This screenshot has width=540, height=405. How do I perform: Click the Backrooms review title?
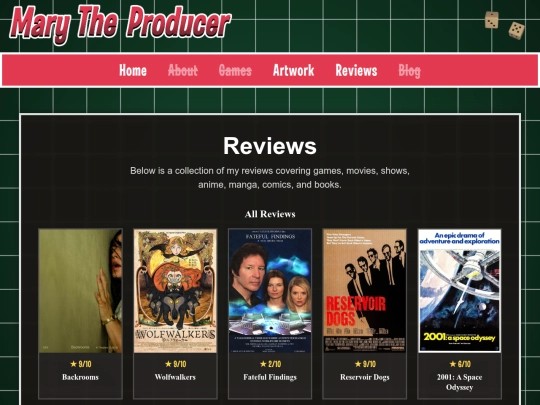point(80,377)
